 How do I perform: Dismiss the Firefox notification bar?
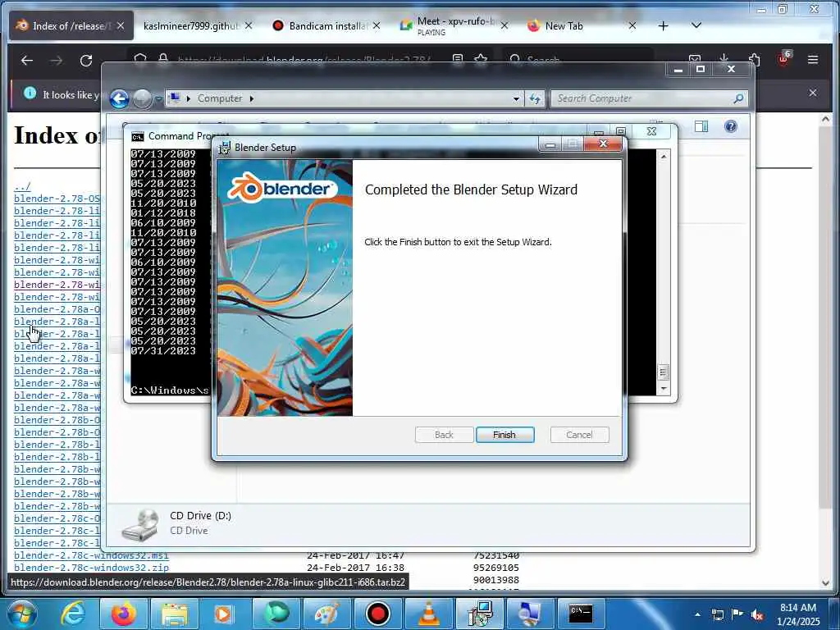point(813,93)
